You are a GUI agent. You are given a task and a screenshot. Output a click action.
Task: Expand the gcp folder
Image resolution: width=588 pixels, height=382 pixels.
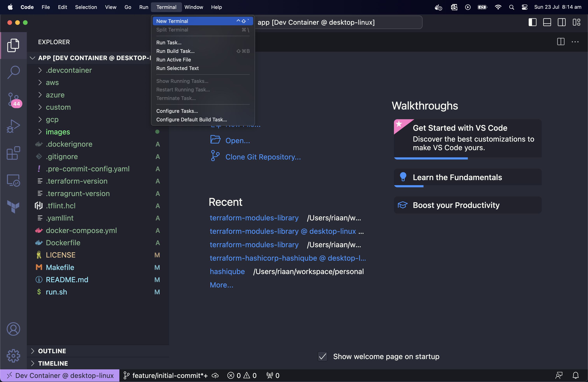tap(40, 119)
